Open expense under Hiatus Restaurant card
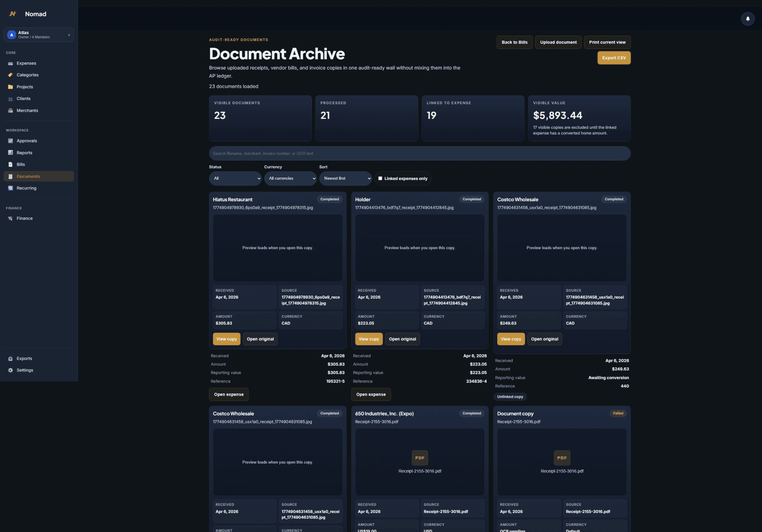 coord(229,394)
